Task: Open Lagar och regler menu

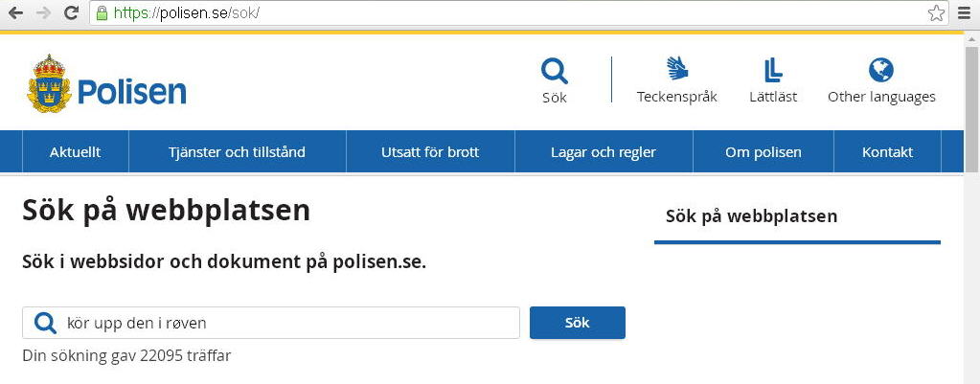Action: pyautogui.click(x=604, y=151)
